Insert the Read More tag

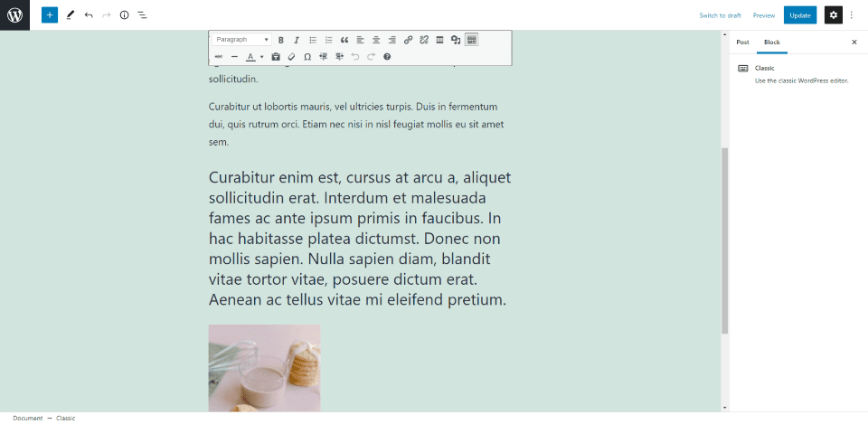click(x=440, y=40)
